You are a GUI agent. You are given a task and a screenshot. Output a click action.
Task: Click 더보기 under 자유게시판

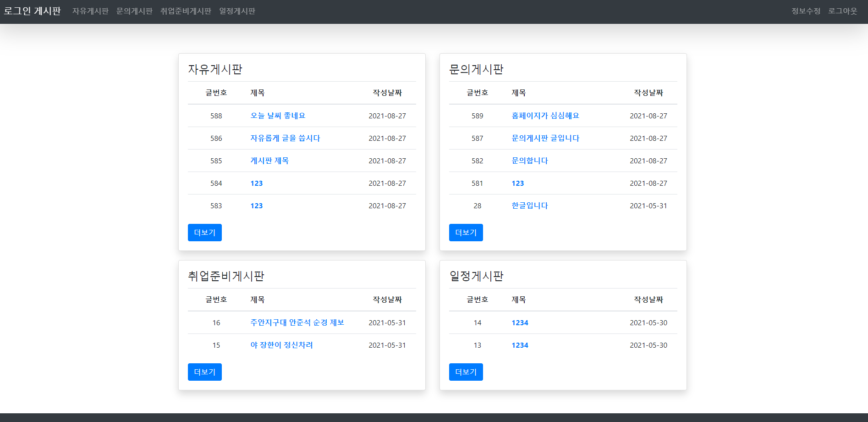[x=204, y=233]
